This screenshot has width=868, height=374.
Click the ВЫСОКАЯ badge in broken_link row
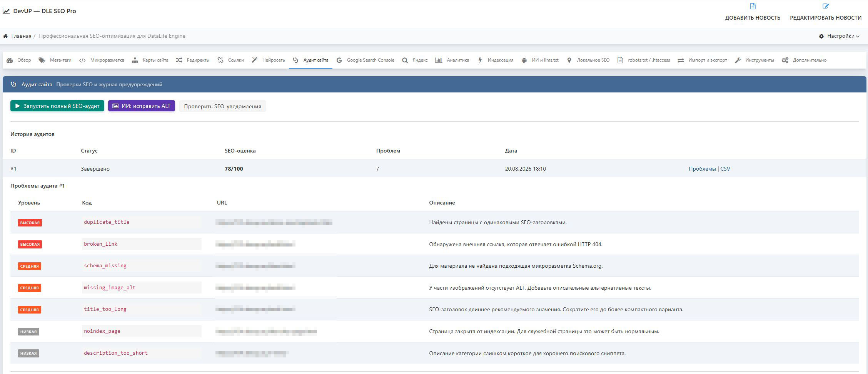(x=30, y=245)
